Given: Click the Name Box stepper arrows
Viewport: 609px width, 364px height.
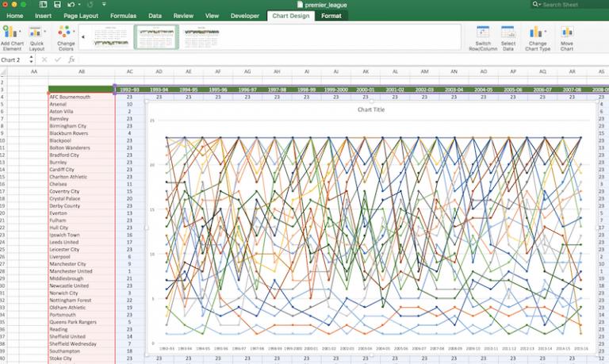Looking at the screenshot, I should [x=31, y=59].
